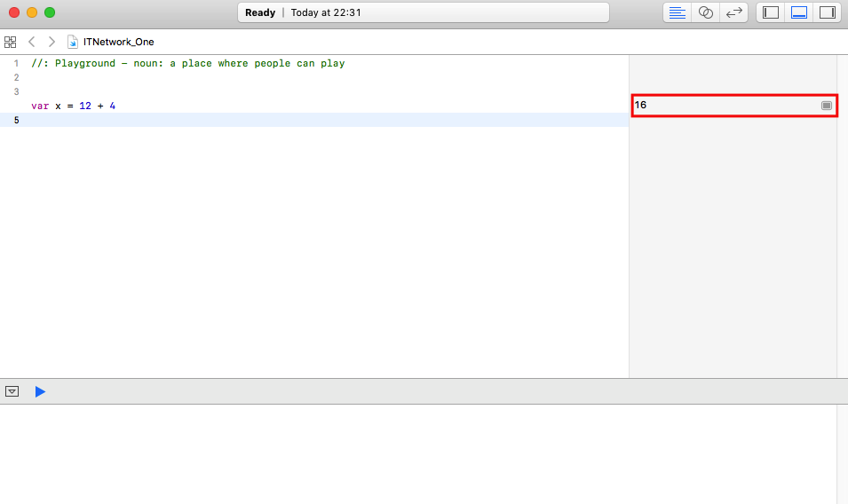Click the number 12 in code

(85, 106)
